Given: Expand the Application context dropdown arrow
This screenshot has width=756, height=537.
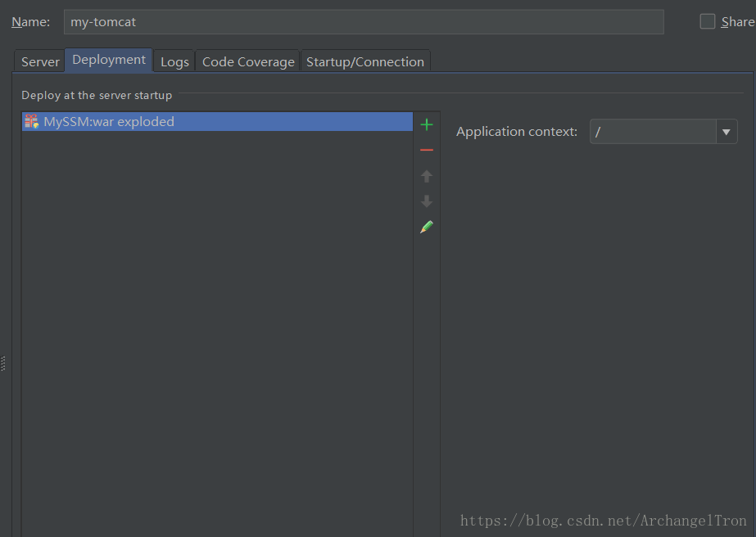Looking at the screenshot, I should [x=727, y=132].
